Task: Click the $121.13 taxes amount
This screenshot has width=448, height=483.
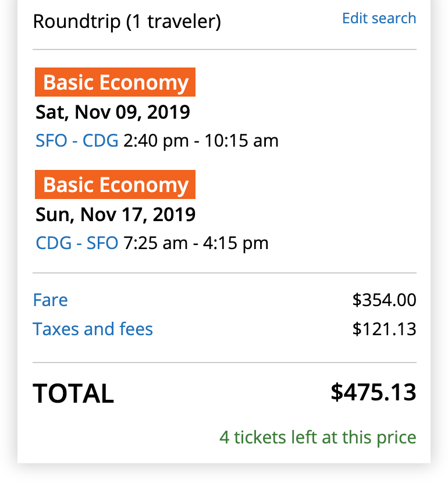Action: click(384, 329)
